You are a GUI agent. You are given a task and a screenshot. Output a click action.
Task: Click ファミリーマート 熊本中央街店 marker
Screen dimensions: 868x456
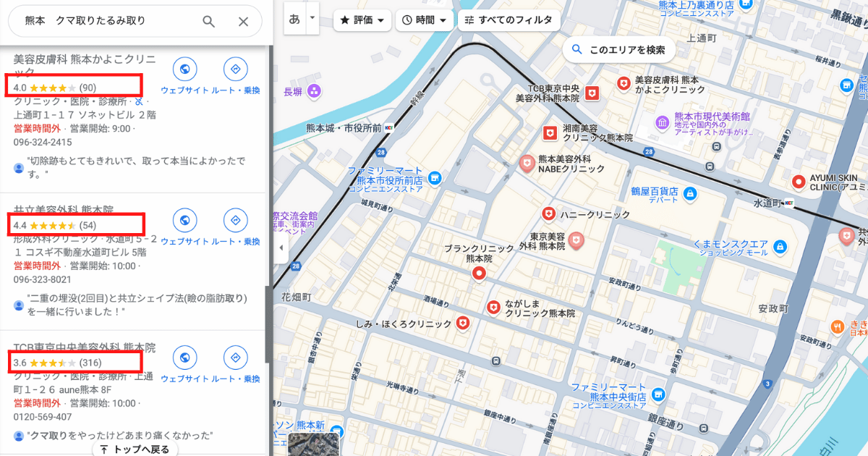coord(658,394)
